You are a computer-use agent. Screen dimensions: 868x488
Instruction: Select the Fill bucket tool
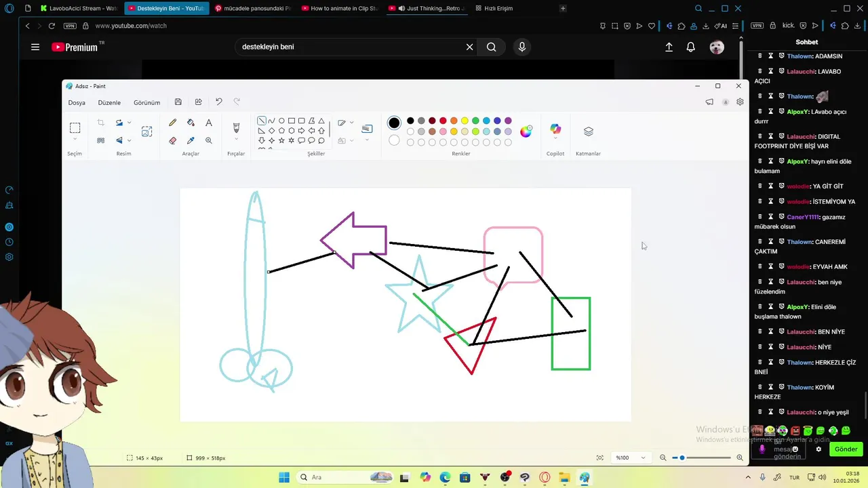[191, 123]
